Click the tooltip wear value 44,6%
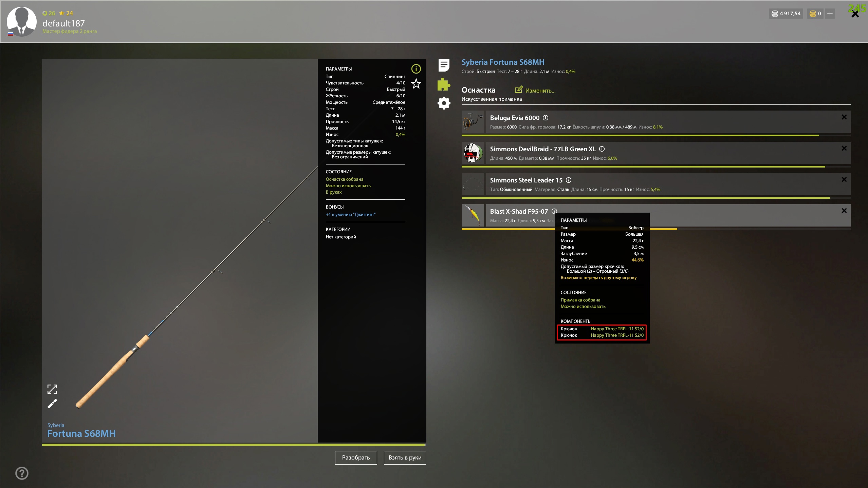Viewport: 868px width, 488px height. click(637, 260)
